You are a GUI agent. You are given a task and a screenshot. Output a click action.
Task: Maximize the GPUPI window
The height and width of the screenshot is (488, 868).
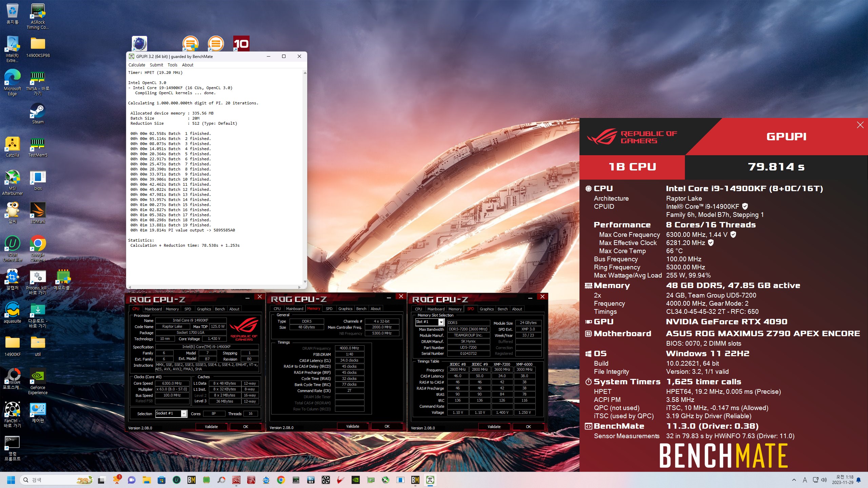coord(284,57)
